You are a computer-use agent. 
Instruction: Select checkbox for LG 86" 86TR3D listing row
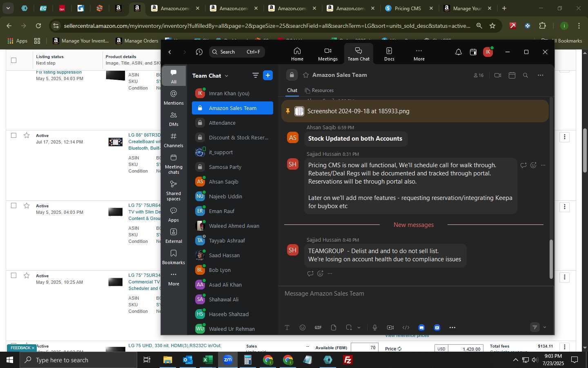click(x=13, y=135)
